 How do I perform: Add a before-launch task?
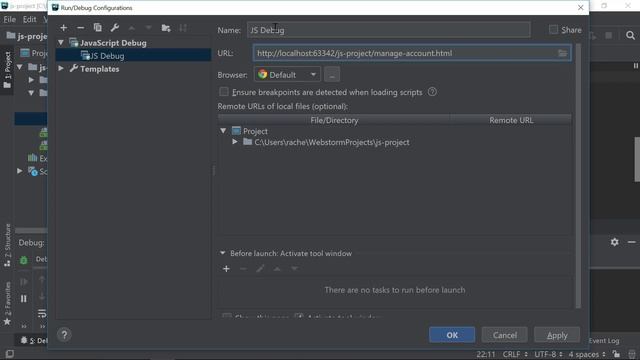(x=226, y=269)
